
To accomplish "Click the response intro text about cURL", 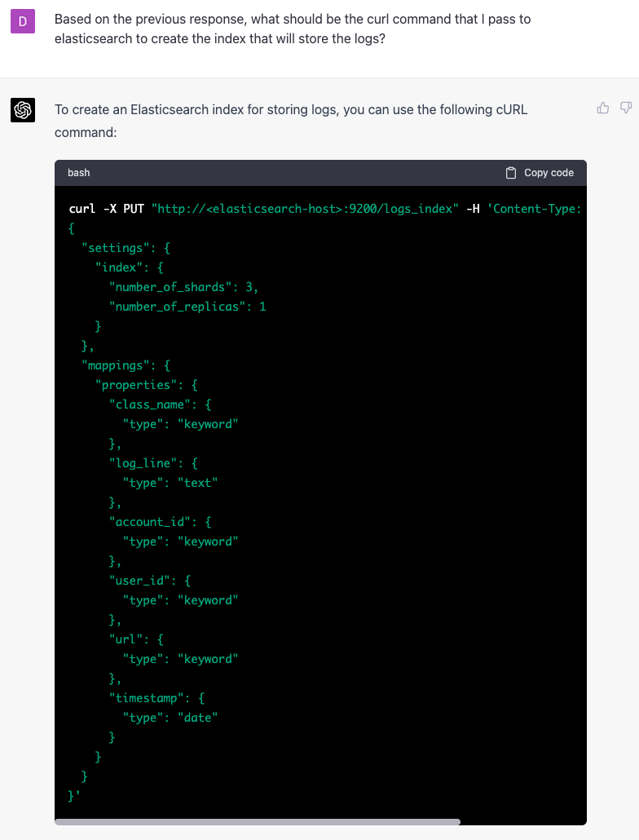I will pyautogui.click(x=290, y=120).
